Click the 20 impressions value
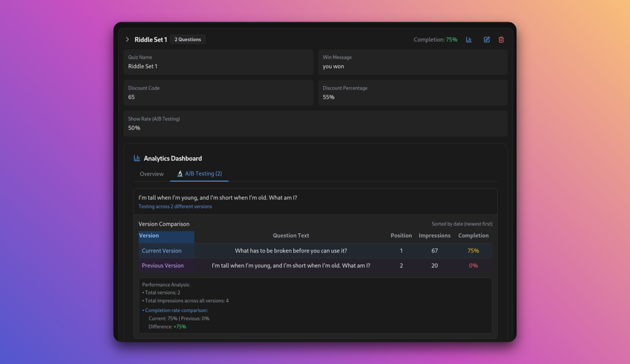630x364 pixels. [x=435, y=265]
